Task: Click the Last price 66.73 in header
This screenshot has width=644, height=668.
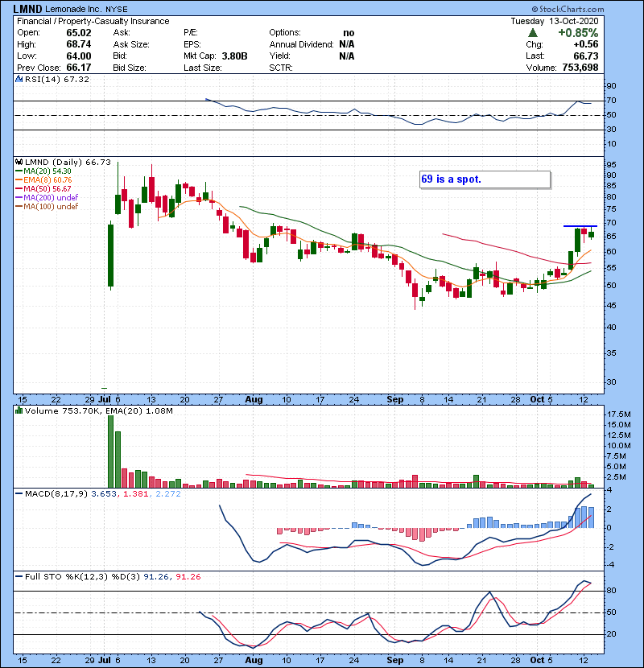Action: (585, 56)
